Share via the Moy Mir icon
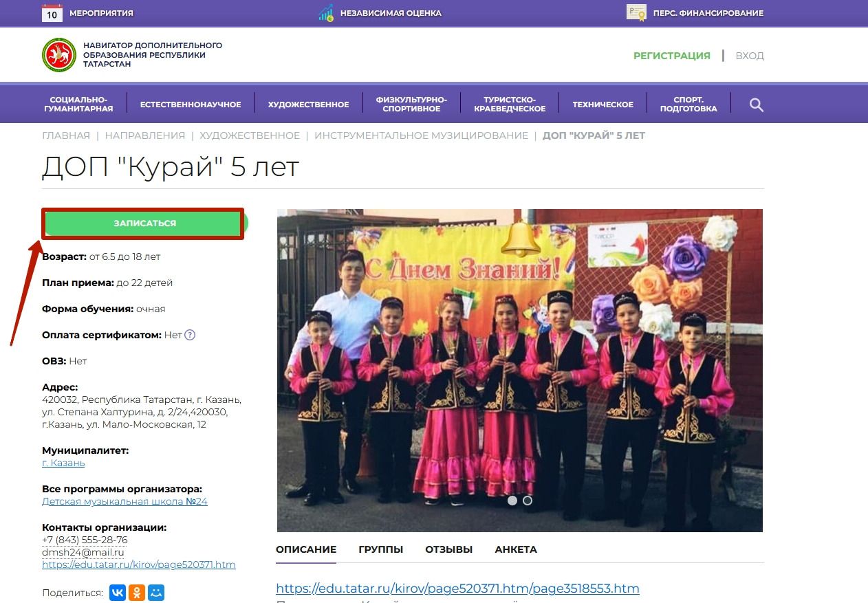Image resolution: width=868 pixels, height=603 pixels. point(156,592)
